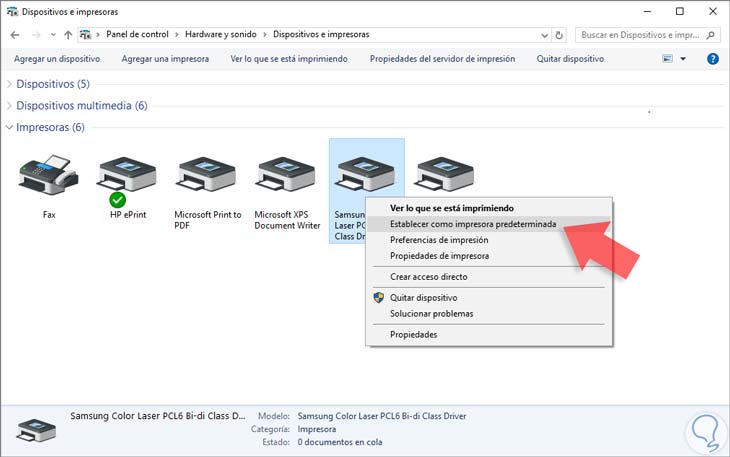This screenshot has width=730, height=457.
Task: Click the magnifier search icon
Action: coord(710,35)
